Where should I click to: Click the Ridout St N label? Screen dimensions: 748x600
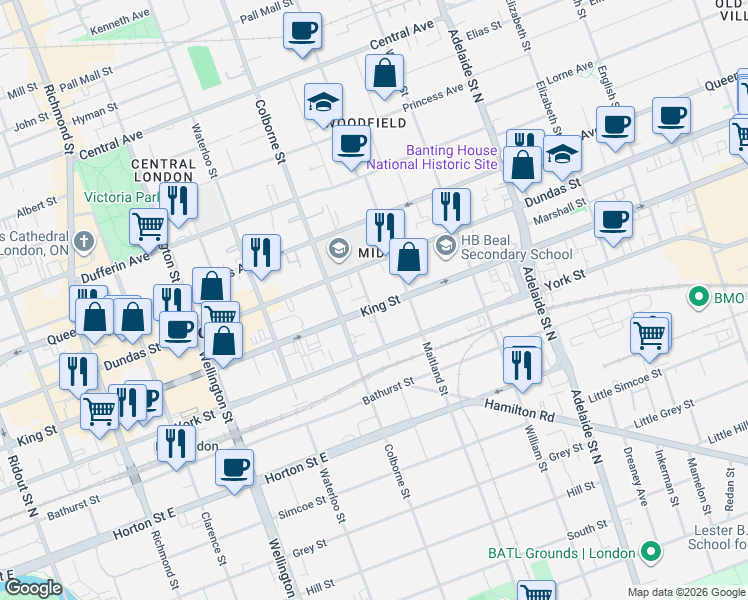(22, 486)
